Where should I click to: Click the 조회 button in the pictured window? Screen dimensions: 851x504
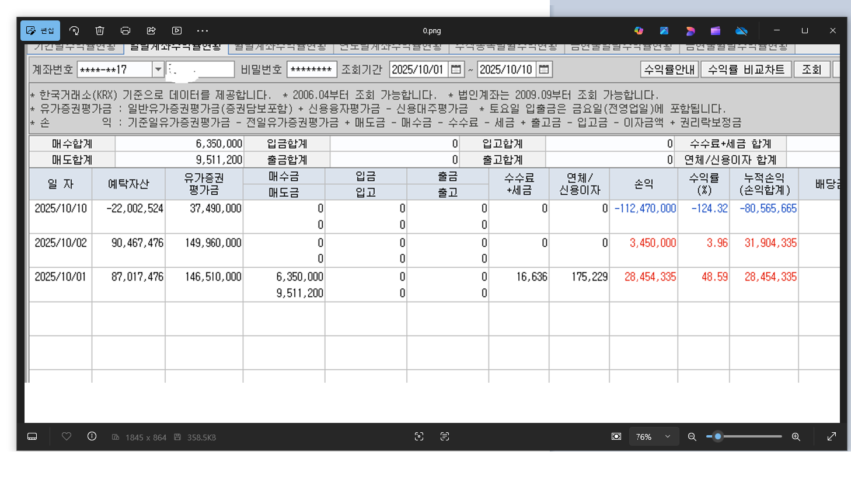click(811, 69)
